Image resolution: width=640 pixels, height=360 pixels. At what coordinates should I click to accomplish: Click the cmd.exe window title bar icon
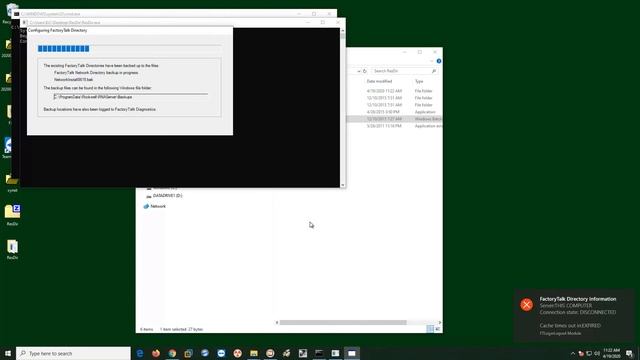click(17, 14)
